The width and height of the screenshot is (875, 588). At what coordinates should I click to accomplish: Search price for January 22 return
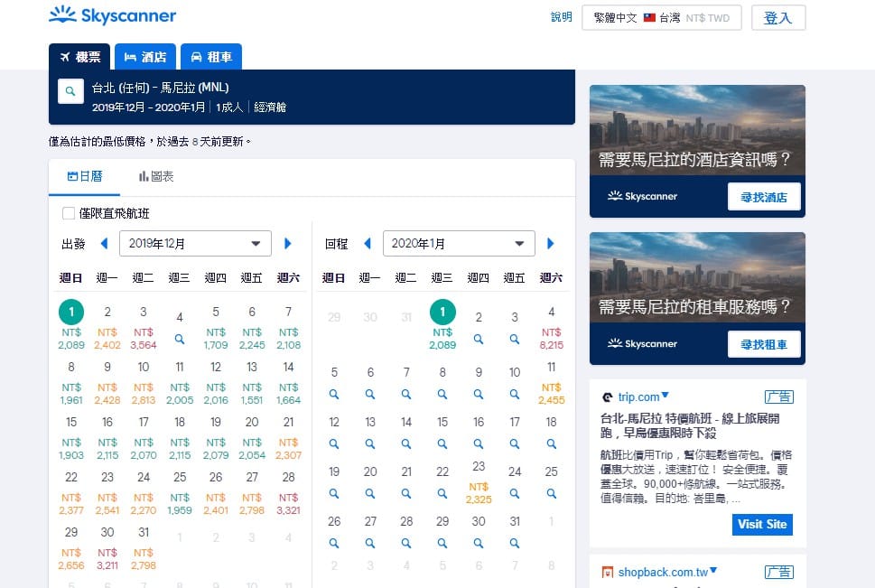(x=442, y=494)
